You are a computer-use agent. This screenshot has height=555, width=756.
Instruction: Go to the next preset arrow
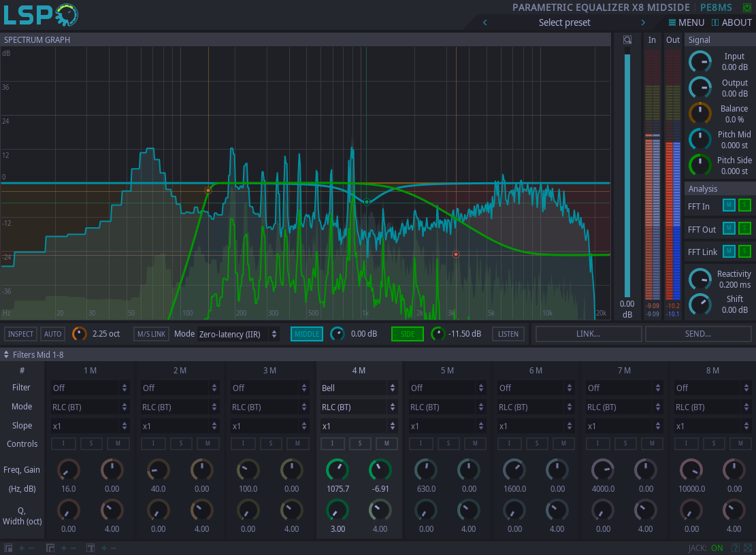click(x=643, y=22)
